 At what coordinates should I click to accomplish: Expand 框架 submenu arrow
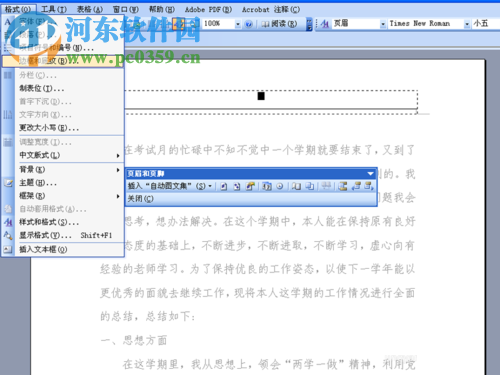118,196
